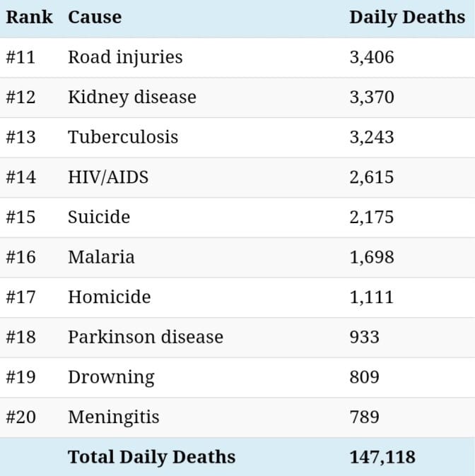Click the Malaria cause cell
The width and height of the screenshot is (475, 476).
[x=101, y=257]
